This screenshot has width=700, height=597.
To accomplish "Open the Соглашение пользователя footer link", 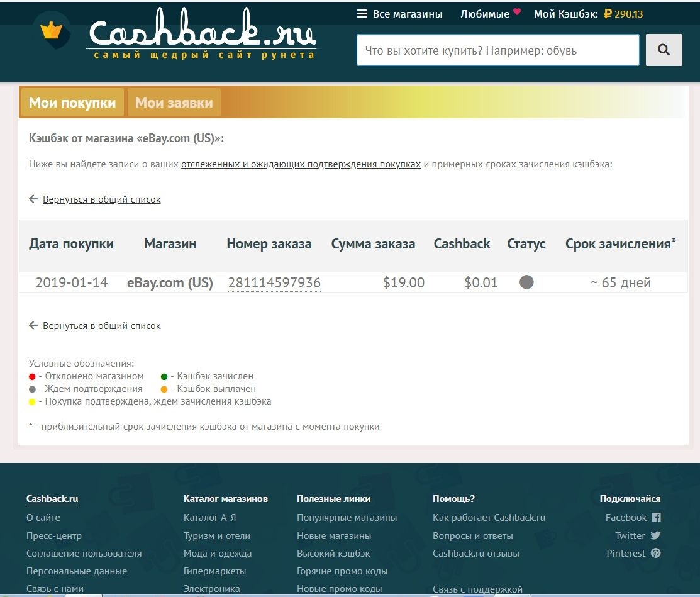I will tap(84, 553).
